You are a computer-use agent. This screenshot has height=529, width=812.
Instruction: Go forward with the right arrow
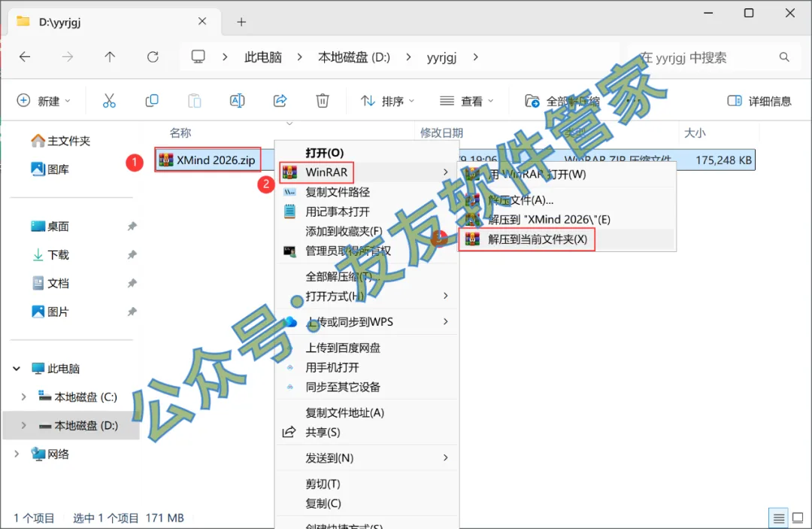[68, 57]
